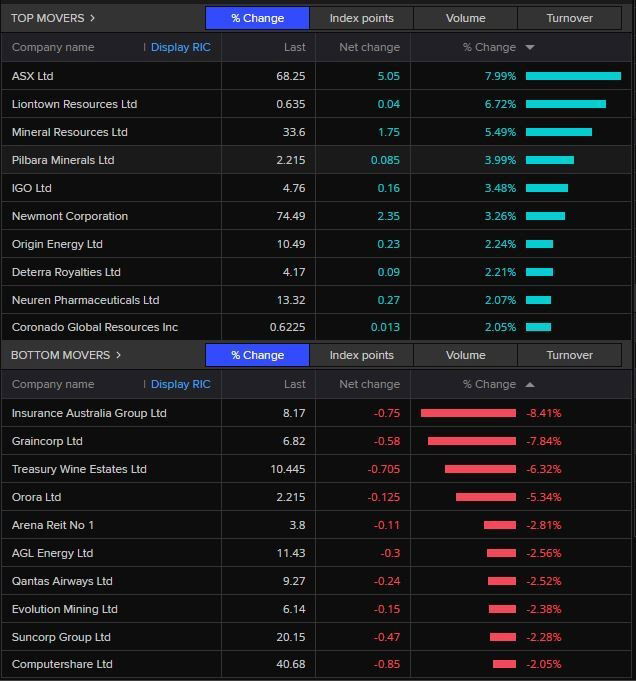The width and height of the screenshot is (636, 681).
Task: Click descending sort arrow beside Top Movers % Change
Action: point(530,47)
